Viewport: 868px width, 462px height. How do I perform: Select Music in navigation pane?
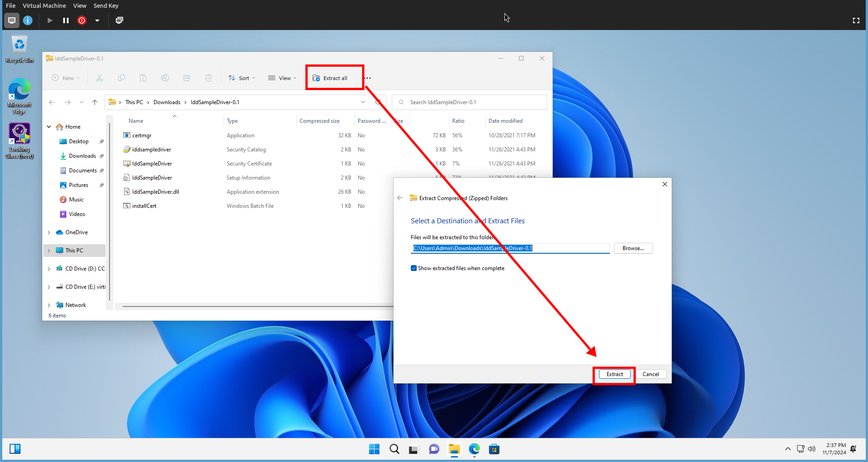(76, 200)
